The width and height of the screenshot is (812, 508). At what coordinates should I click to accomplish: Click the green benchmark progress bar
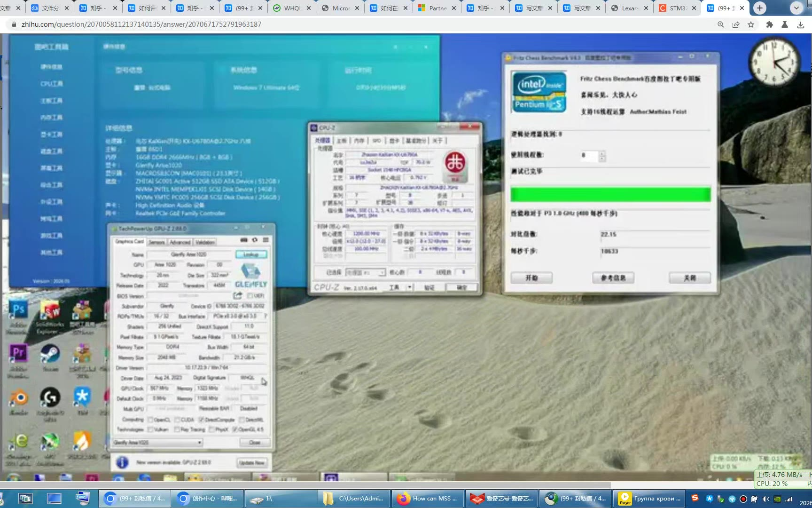(610, 194)
